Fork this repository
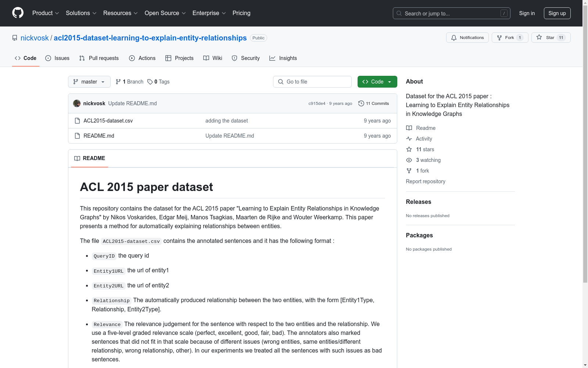Viewport: 588px width, 368px height. click(x=510, y=38)
